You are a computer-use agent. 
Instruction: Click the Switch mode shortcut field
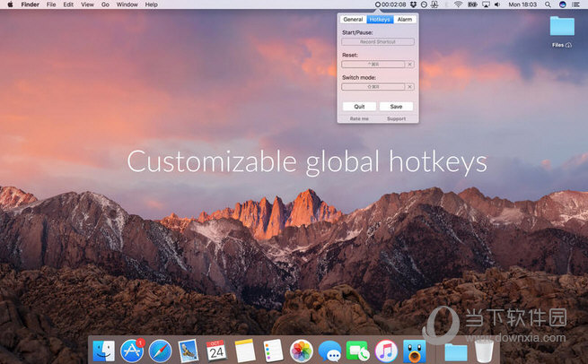[373, 86]
